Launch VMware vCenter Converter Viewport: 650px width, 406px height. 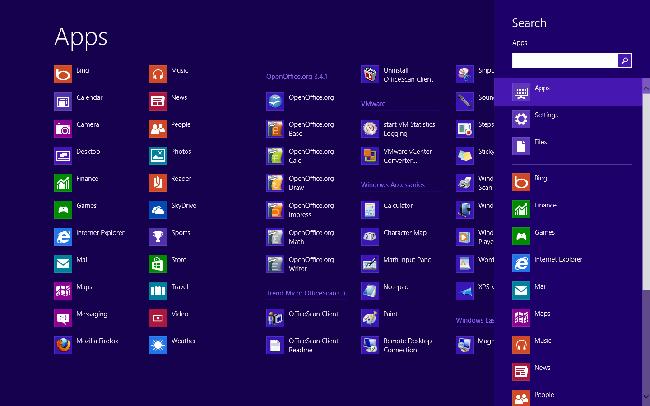(370, 156)
